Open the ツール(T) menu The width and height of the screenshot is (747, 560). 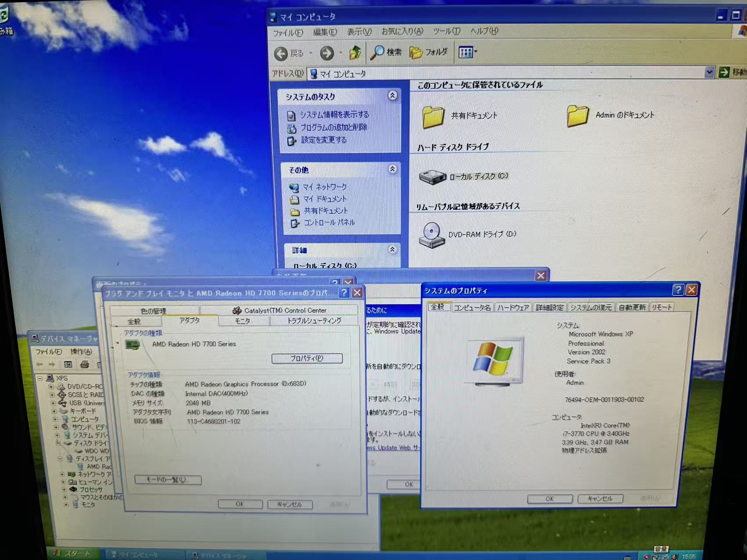[x=446, y=31]
